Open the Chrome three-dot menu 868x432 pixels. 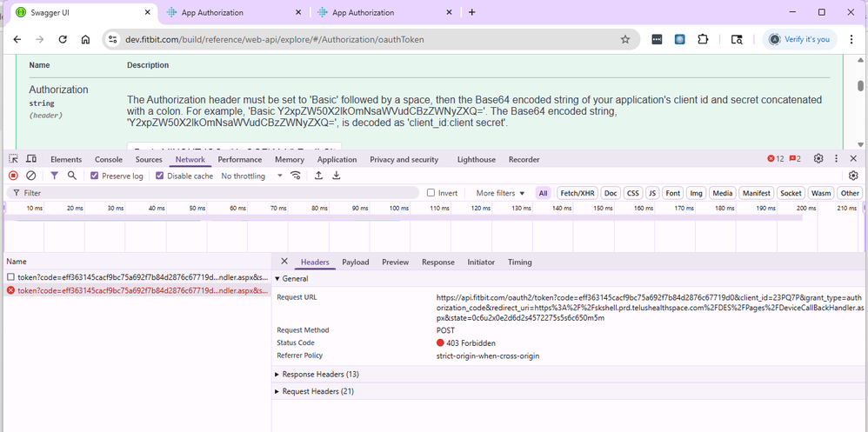tap(853, 39)
